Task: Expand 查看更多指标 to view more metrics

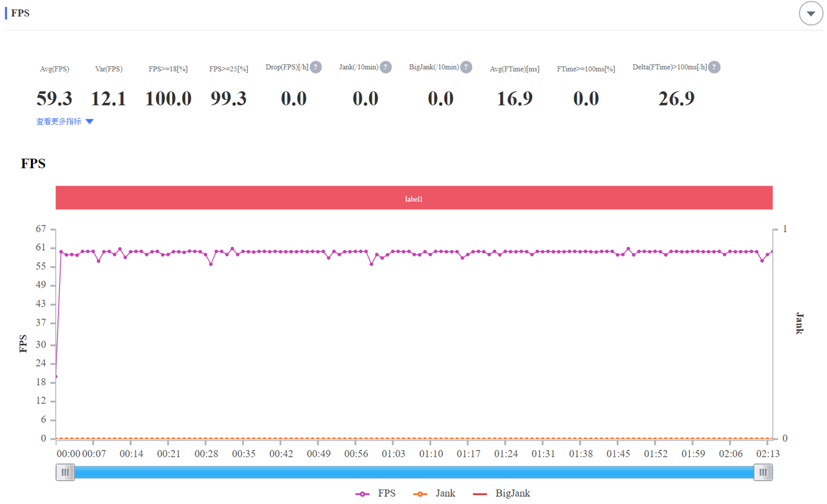Action: click(x=58, y=121)
